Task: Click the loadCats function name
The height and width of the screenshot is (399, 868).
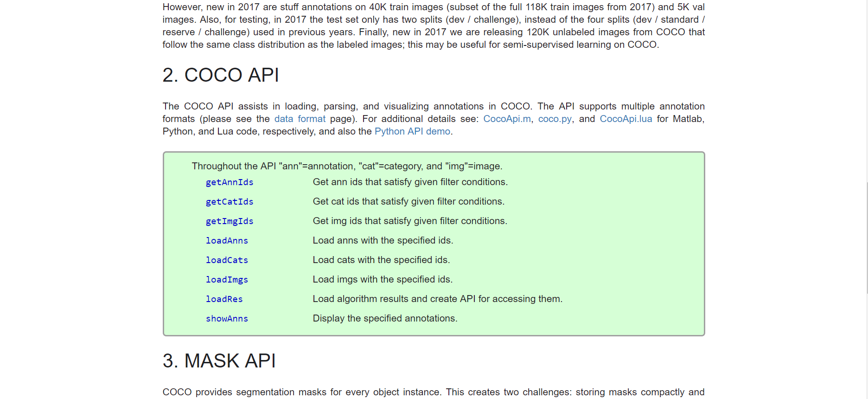Action: (227, 260)
